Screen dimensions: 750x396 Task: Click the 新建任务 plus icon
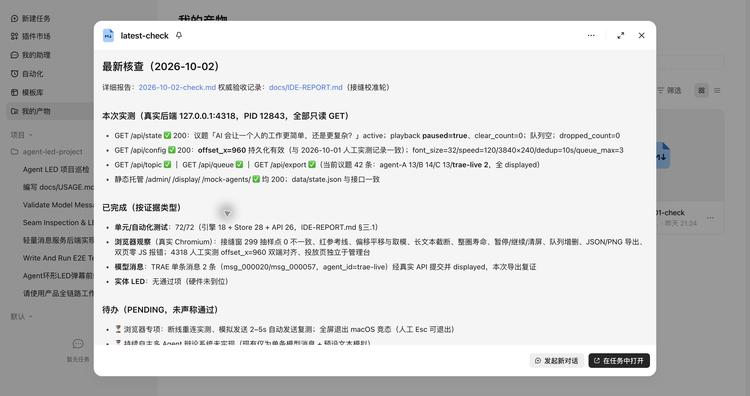pos(14,18)
